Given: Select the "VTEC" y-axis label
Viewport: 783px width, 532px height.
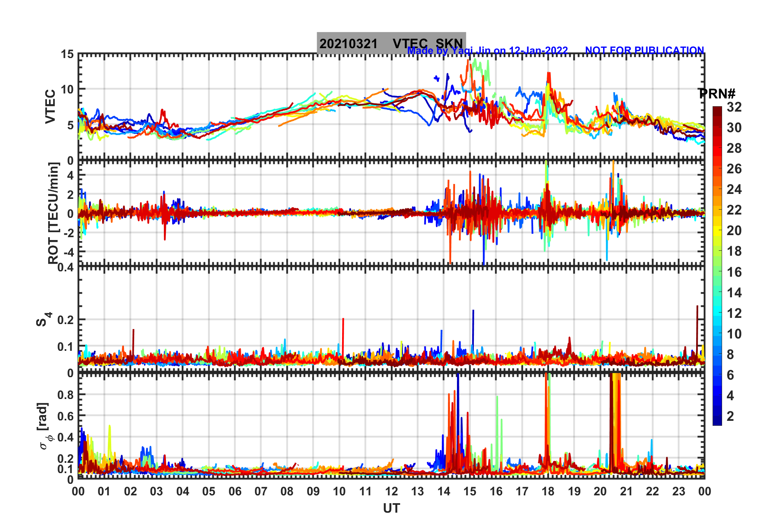Looking at the screenshot, I should (x=50, y=107).
